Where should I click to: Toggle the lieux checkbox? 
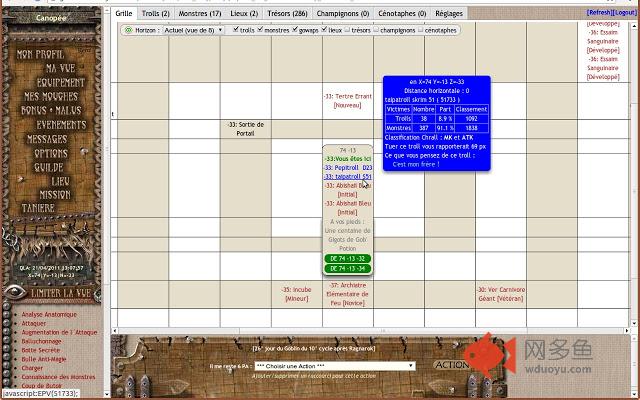pos(324,29)
